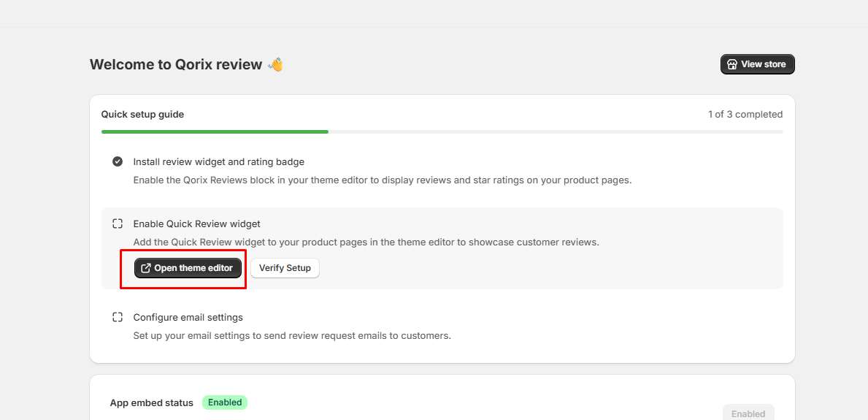Click the store icon in View store
The height and width of the screenshot is (420, 868).
click(731, 64)
